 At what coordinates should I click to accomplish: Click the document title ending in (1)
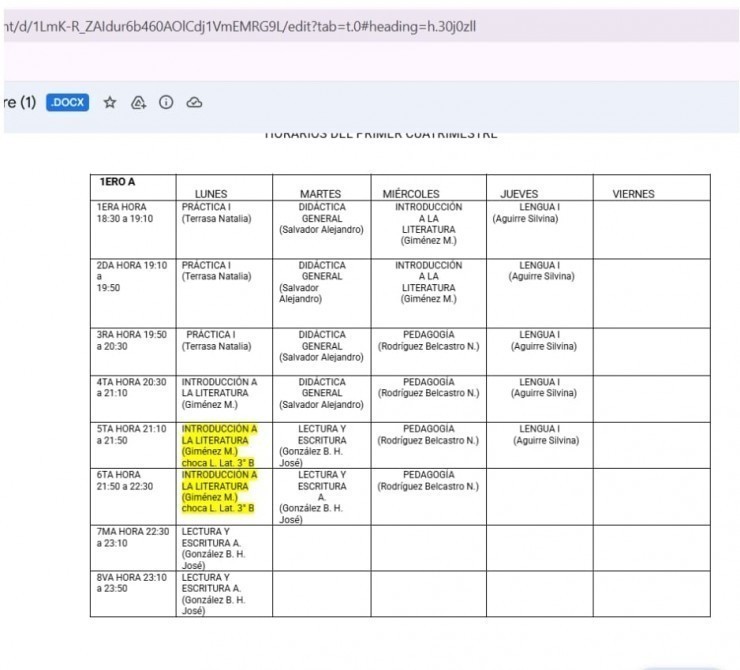point(20,102)
